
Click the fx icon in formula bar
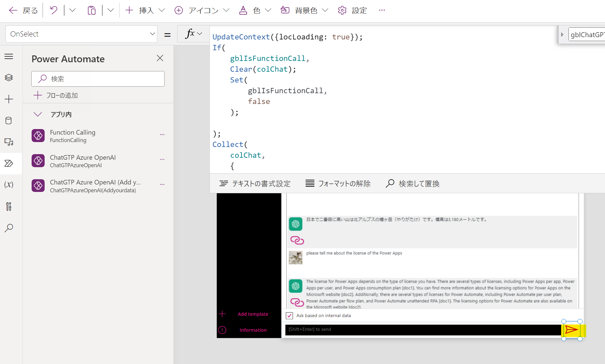pos(191,34)
